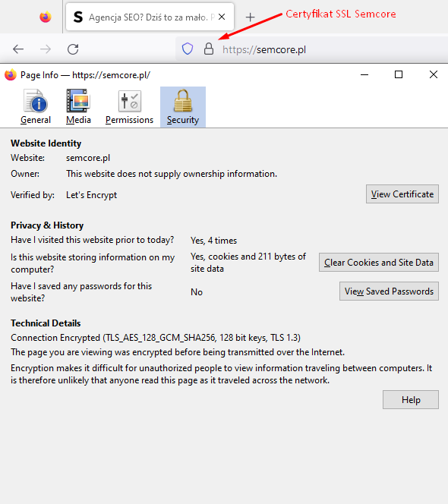448x504 pixels.
Task: Click the View Certificate button
Action: 402,194
